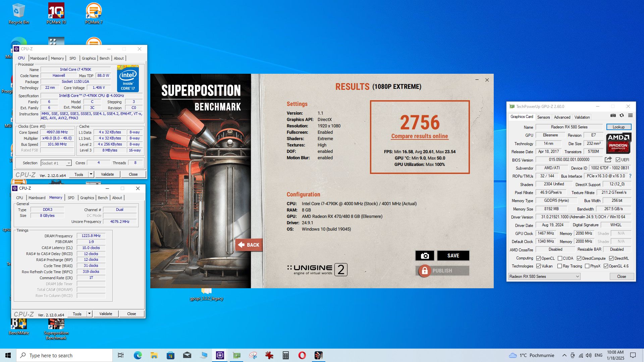The width and height of the screenshot is (644, 362).
Task: Open Microsoft Store from the taskbar
Action: tap(170, 355)
